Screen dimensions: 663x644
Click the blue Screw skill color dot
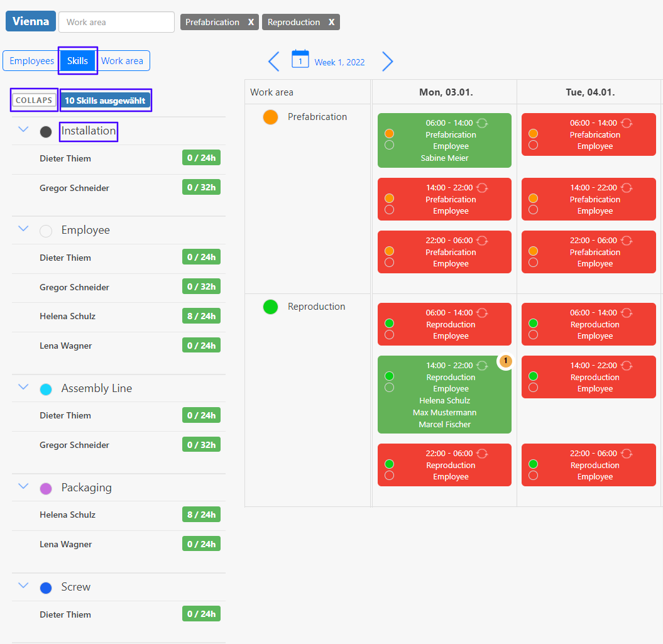click(46, 588)
